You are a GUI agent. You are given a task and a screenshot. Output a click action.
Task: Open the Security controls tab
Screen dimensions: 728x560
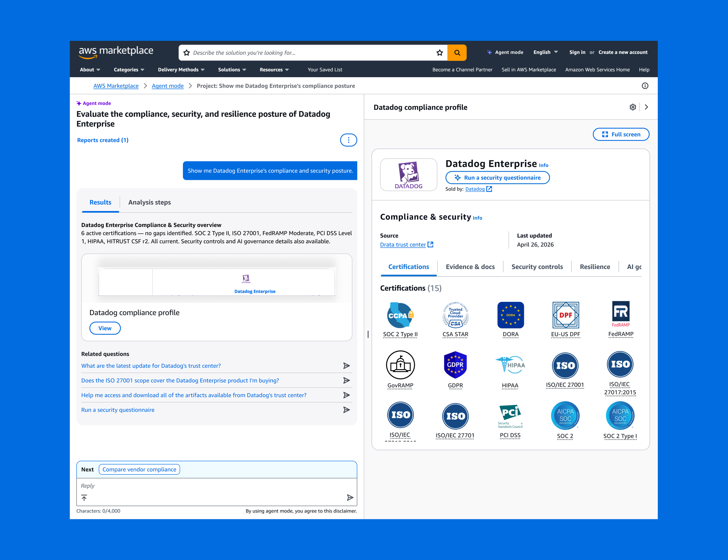(537, 267)
